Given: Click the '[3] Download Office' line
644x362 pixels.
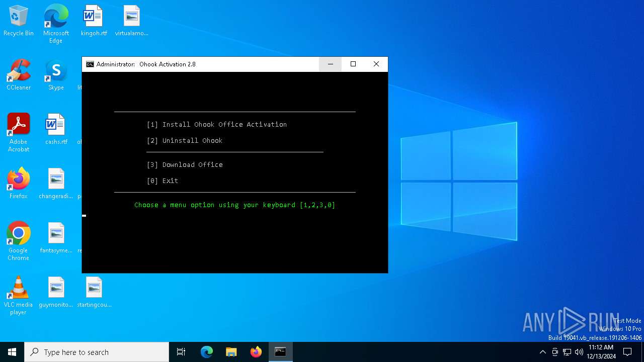Looking at the screenshot, I should point(185,164).
